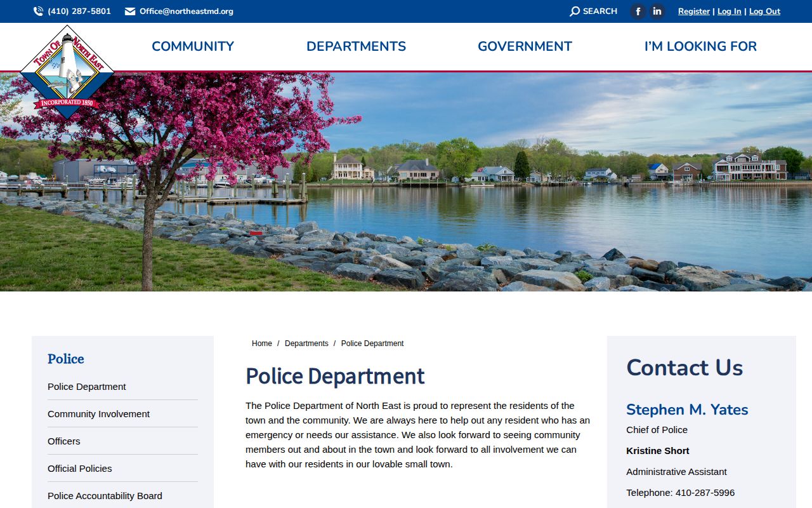Screen dimensions: 812x508
Task: Open Community Involvement in the sidebar
Action: tap(98, 414)
